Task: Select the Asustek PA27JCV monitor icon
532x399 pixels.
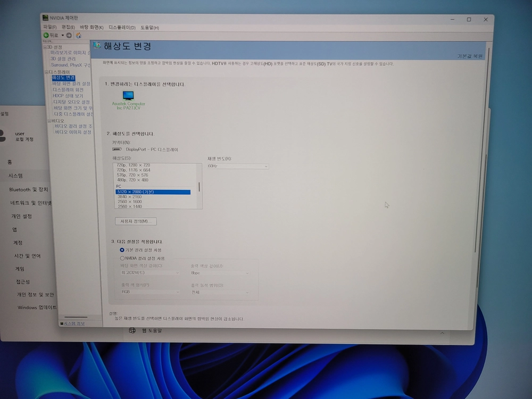Action: point(128,95)
